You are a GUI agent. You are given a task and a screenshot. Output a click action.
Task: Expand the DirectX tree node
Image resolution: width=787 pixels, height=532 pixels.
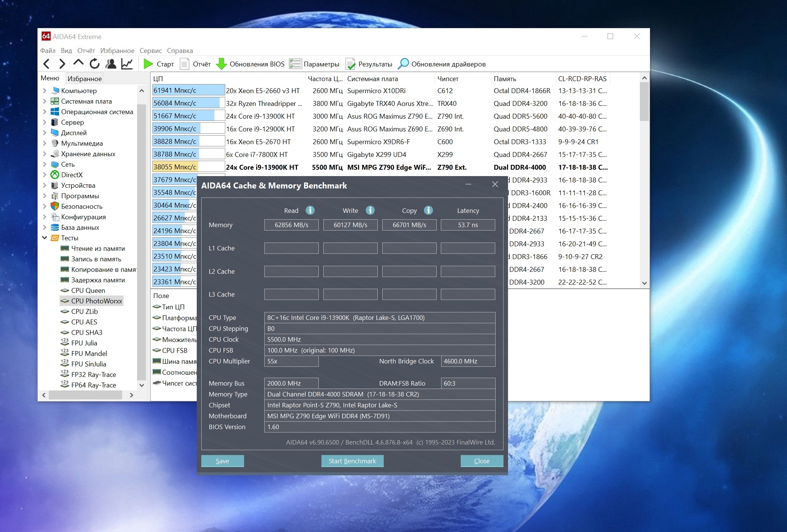pos(45,175)
